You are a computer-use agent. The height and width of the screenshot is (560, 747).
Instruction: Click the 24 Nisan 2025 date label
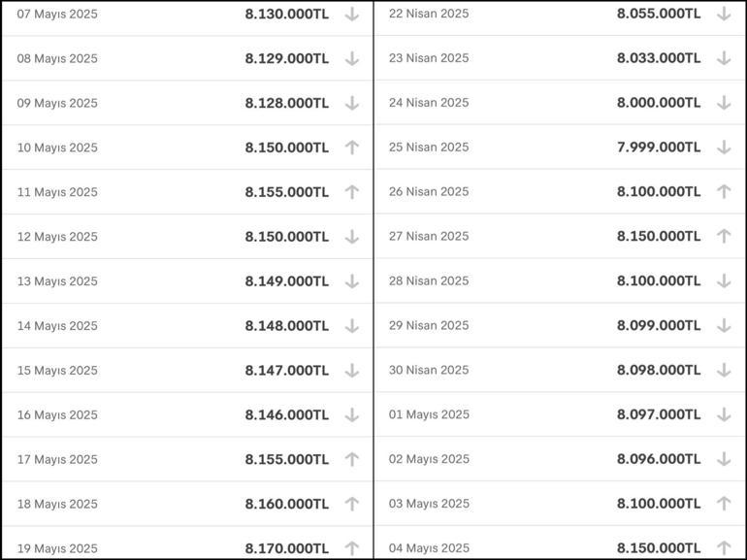click(429, 103)
